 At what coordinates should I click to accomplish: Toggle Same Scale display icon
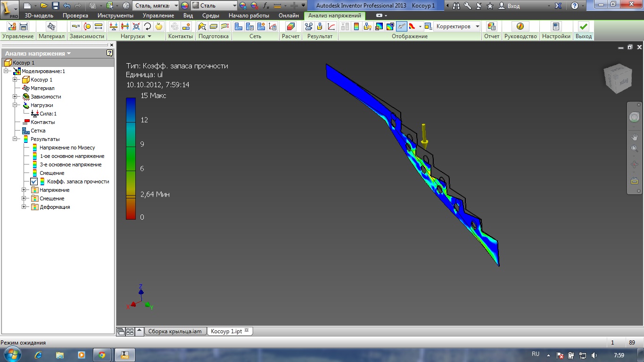[345, 26]
